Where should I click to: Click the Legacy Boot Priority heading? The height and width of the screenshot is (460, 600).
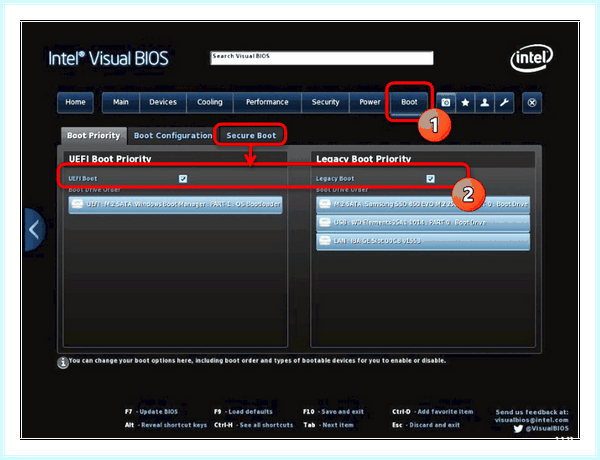point(364,159)
